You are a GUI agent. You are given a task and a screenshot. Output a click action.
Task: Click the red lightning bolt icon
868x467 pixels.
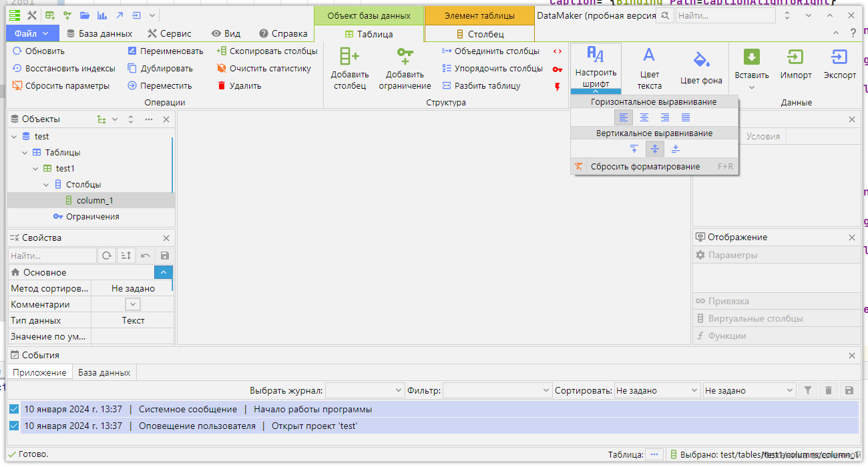tap(558, 87)
